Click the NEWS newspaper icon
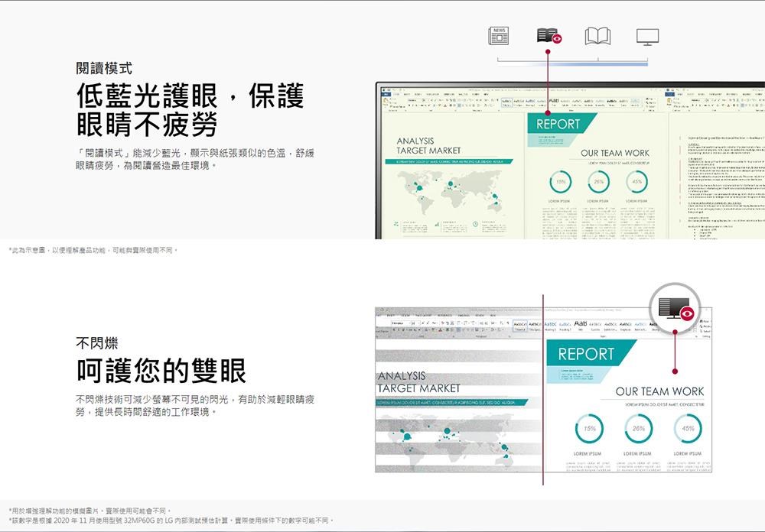Image resolution: width=765 pixels, height=532 pixels. click(499, 36)
